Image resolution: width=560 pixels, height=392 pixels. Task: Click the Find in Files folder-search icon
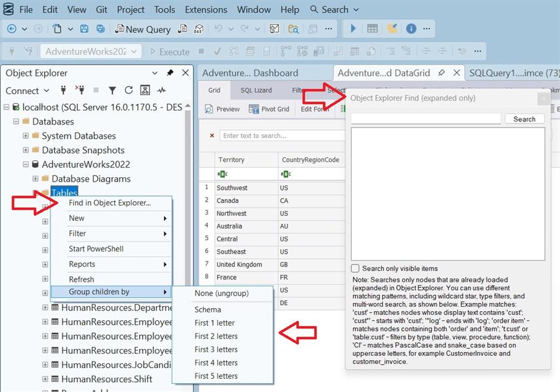[x=293, y=29]
